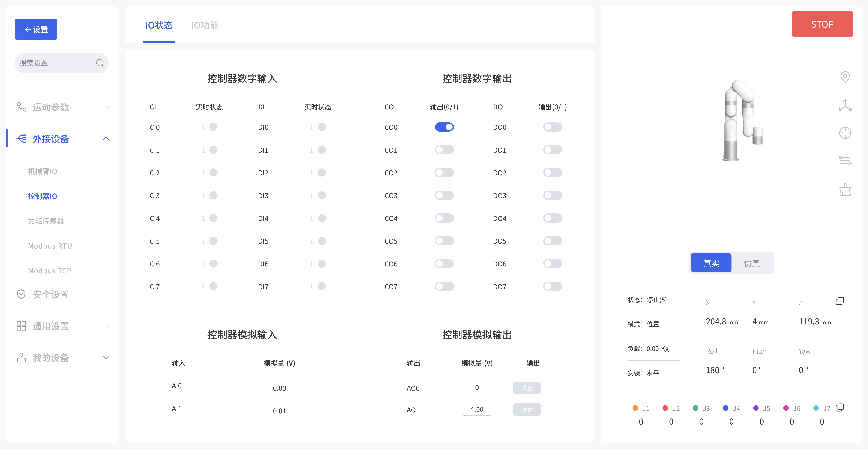This screenshot has height=449, width=868.
Task: Click the copy icon beside joint values J1-J7
Action: [x=840, y=407]
